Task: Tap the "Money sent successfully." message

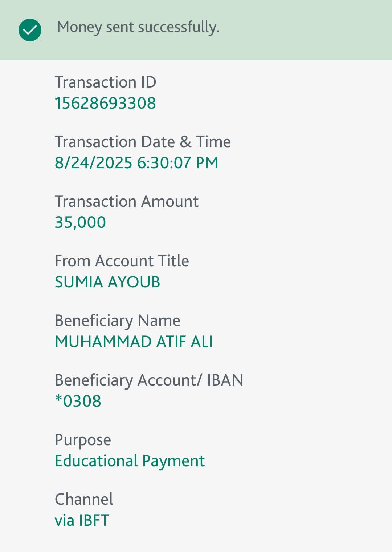Action: [x=138, y=27]
